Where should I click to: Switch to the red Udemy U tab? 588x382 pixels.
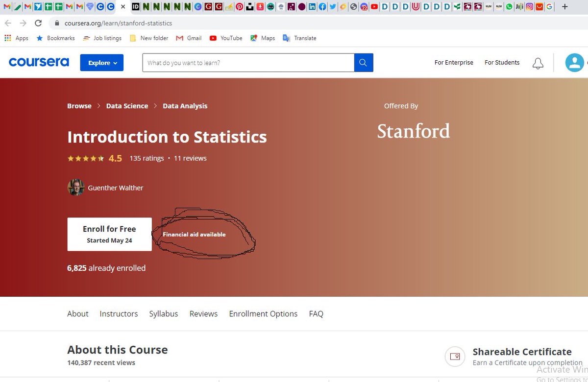(416, 7)
